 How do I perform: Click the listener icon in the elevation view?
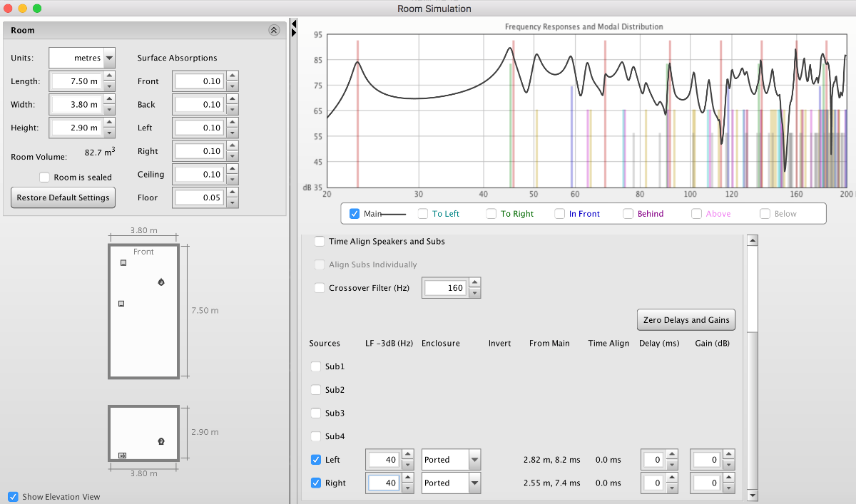pos(161,441)
